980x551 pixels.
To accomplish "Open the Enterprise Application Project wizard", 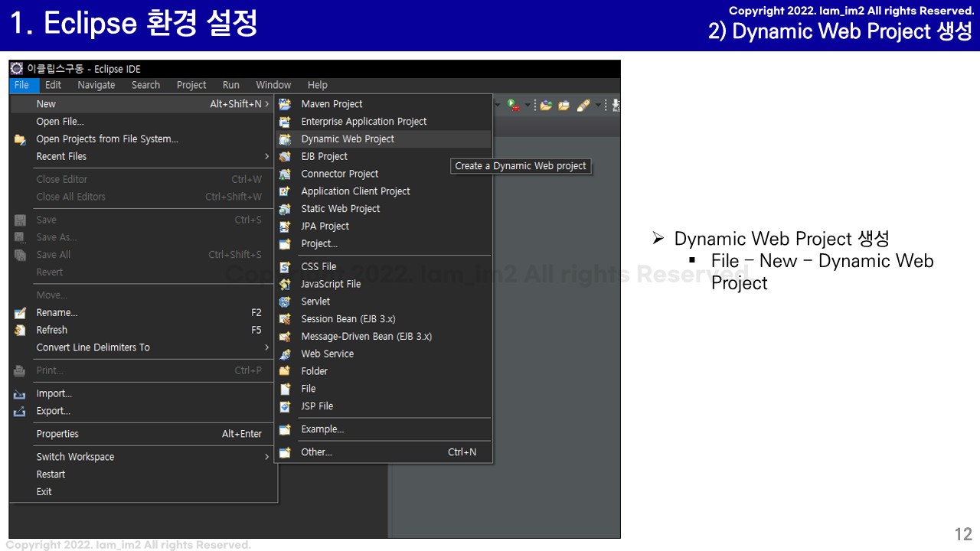I will click(x=363, y=121).
